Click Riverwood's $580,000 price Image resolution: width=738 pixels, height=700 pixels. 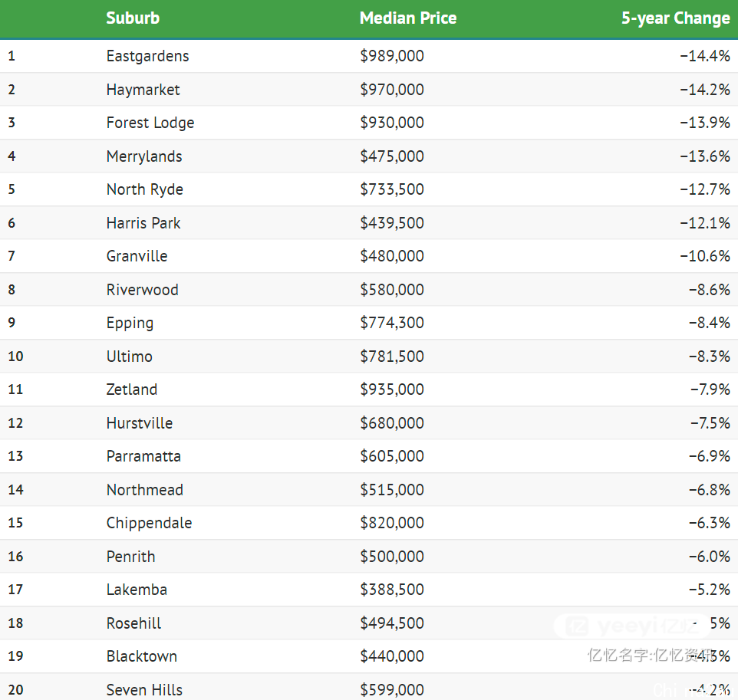[x=392, y=290]
